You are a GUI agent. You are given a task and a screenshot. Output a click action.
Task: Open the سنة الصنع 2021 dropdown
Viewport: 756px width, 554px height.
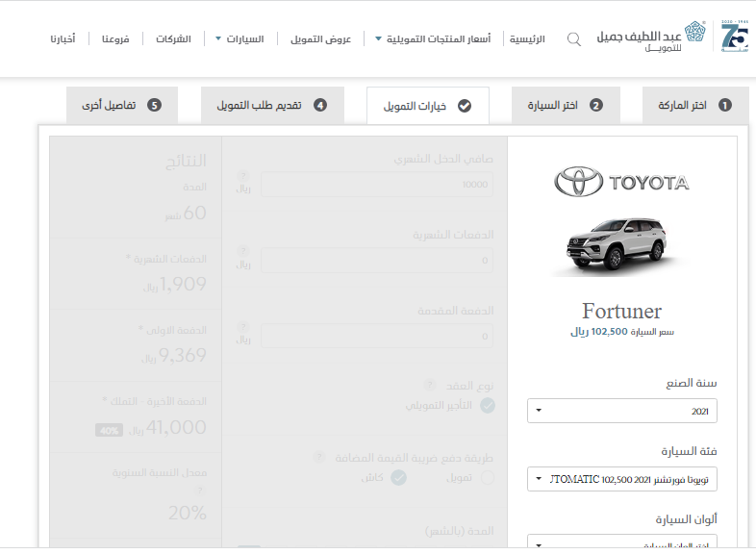[x=622, y=411]
